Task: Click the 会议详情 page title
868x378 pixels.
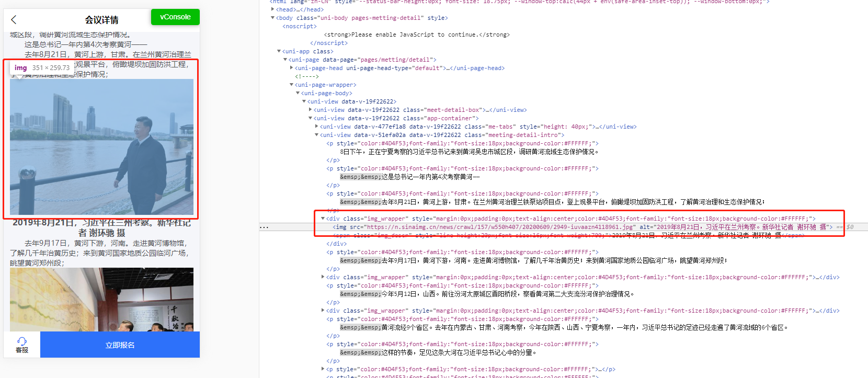Action: (101, 20)
